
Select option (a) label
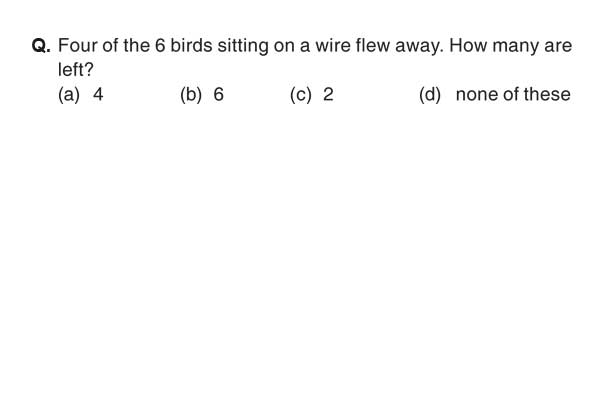click(69, 95)
